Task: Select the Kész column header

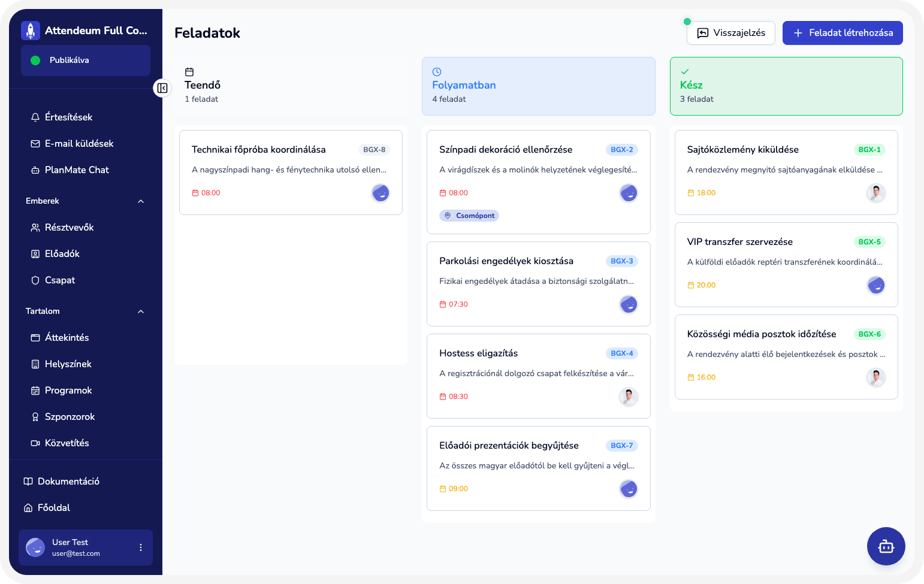Action: point(786,86)
